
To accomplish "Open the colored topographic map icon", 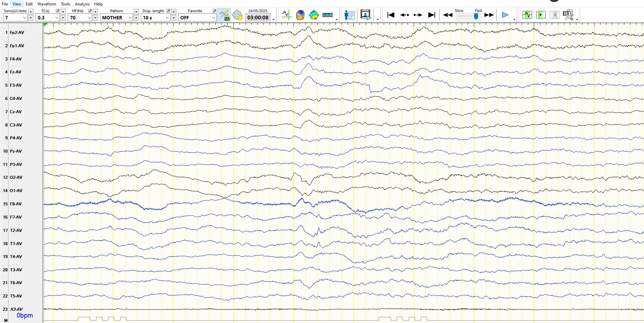I will [x=314, y=15].
